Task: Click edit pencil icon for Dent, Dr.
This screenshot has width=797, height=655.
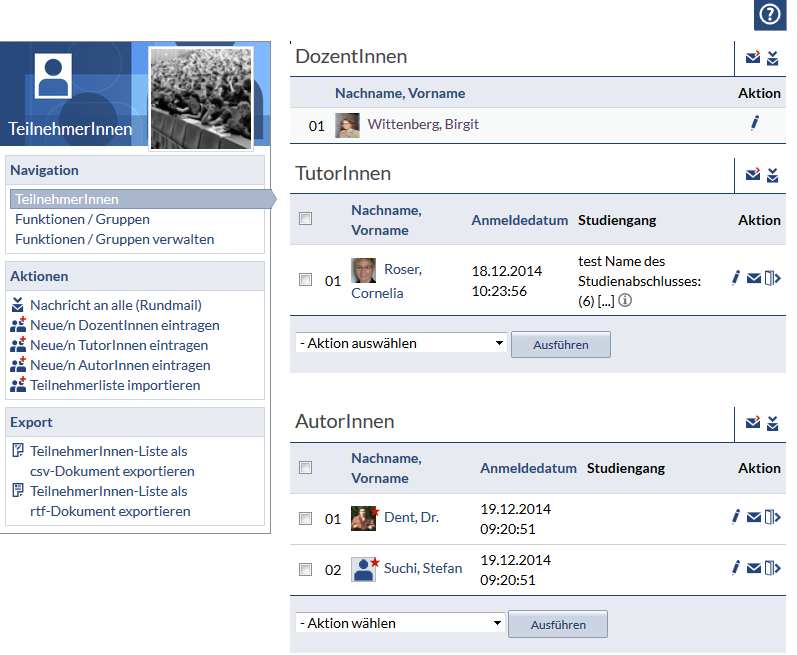Action: 736,517
